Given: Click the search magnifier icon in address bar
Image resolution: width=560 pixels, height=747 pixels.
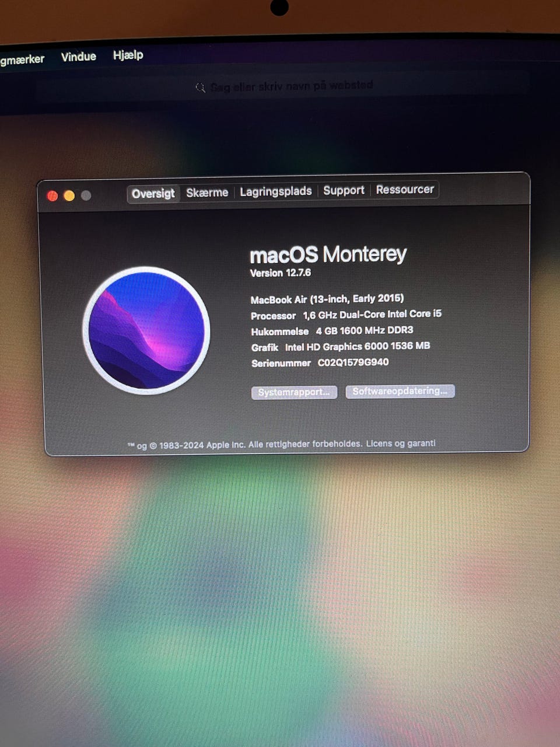Looking at the screenshot, I should point(200,88).
